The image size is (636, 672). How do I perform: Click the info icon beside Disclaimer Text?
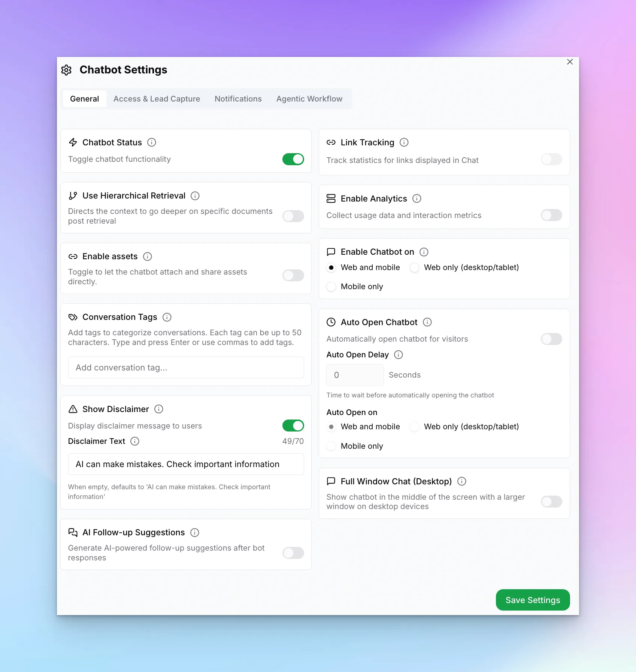tap(134, 441)
